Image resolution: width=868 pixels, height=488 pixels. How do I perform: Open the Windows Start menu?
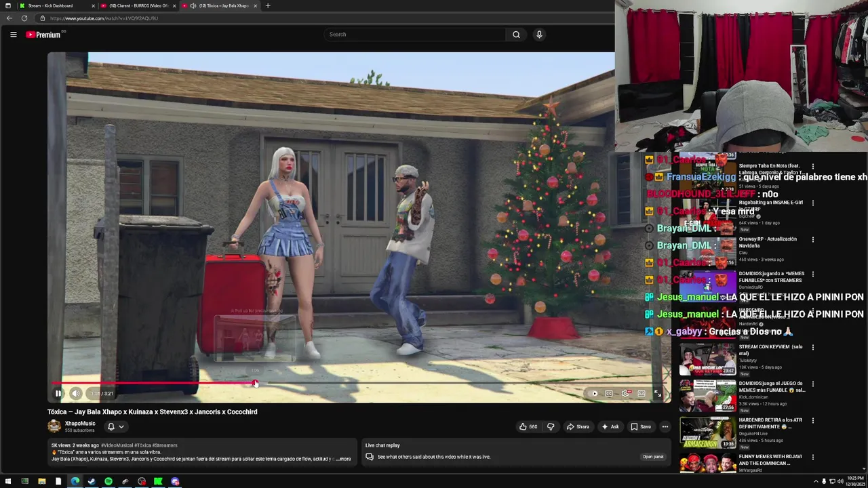pyautogui.click(x=8, y=482)
